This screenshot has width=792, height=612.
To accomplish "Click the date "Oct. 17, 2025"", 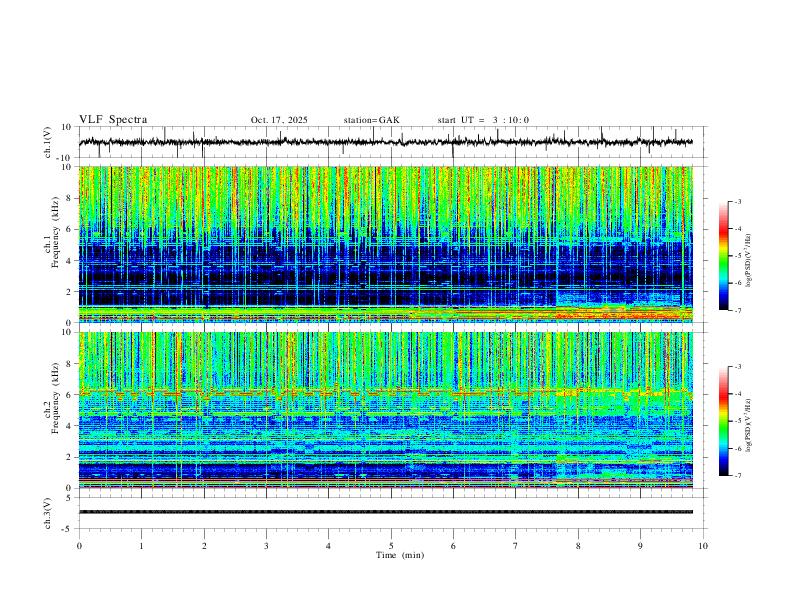I will pyautogui.click(x=279, y=120).
